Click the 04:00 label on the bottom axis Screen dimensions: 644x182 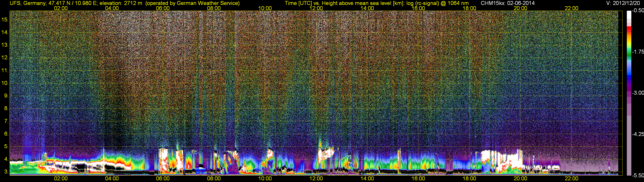(112, 179)
